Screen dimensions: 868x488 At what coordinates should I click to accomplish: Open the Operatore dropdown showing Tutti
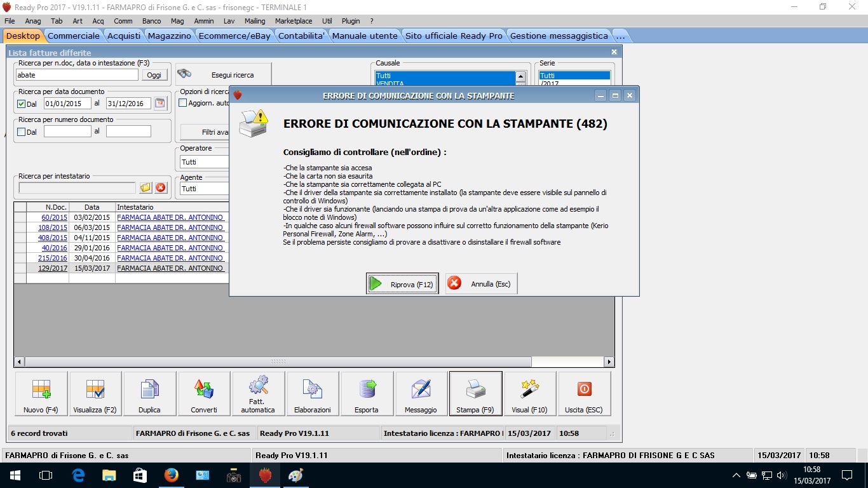205,162
